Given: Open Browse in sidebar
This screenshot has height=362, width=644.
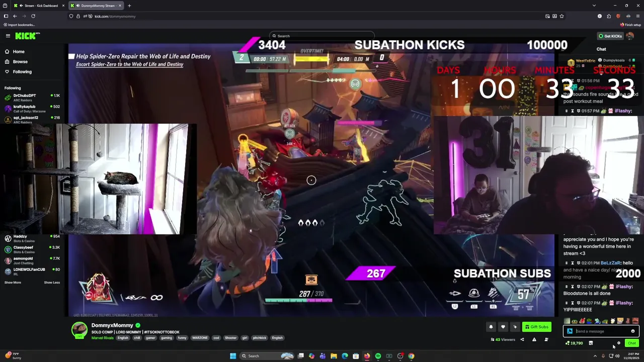Looking at the screenshot, I should pyautogui.click(x=20, y=61).
